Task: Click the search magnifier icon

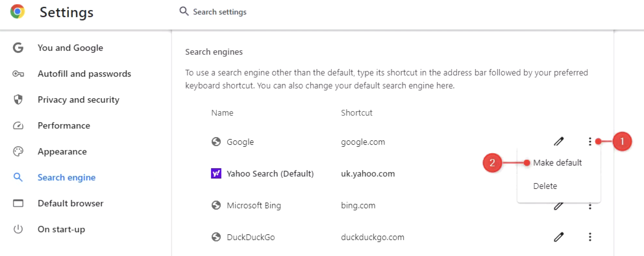Action: (x=184, y=11)
